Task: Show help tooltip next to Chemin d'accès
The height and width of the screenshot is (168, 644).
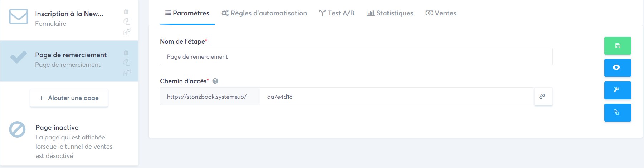Action: click(x=215, y=81)
